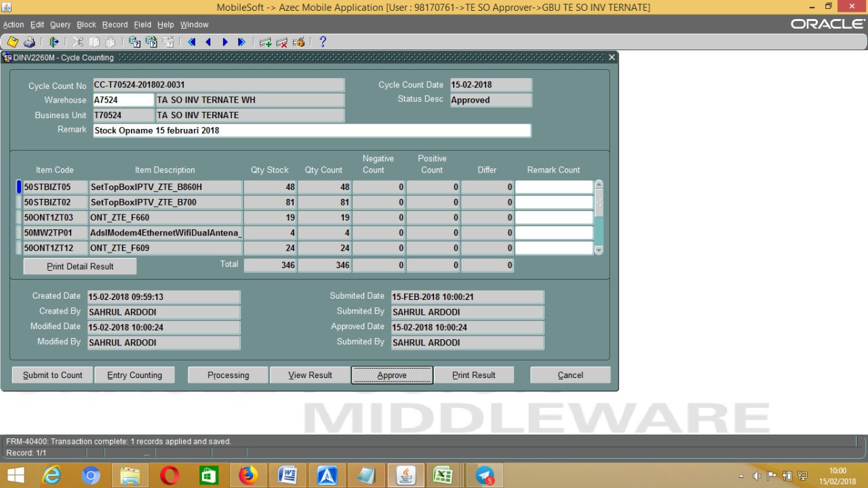Click the Insert Record icon
This screenshot has height=488, width=868.
point(265,42)
